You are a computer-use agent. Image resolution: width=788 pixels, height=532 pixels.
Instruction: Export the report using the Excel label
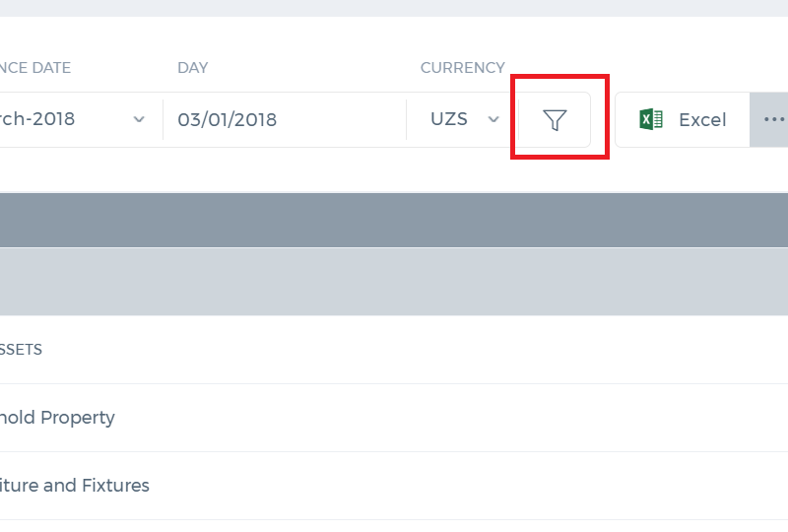702,120
